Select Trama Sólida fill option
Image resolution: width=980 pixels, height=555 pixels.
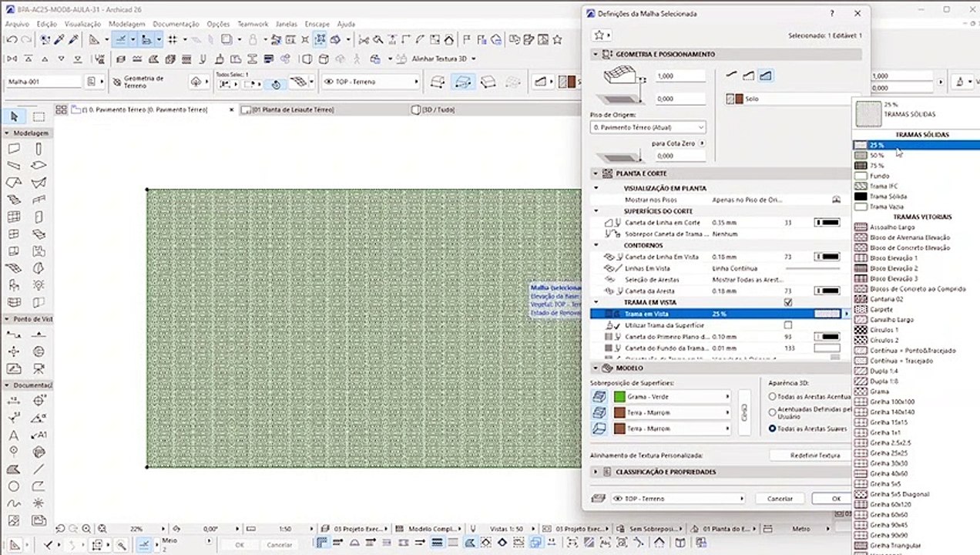[888, 197]
